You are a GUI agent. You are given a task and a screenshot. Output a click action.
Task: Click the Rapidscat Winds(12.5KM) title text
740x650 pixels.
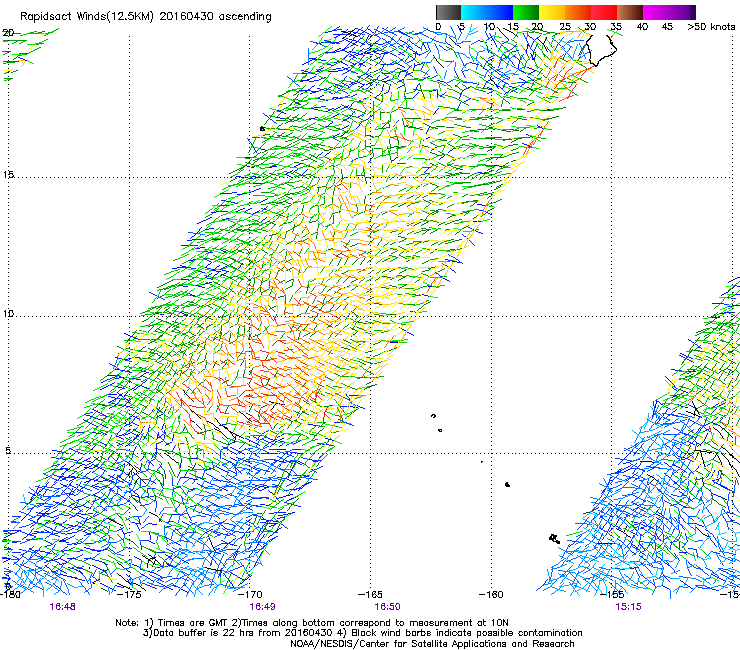click(x=145, y=17)
